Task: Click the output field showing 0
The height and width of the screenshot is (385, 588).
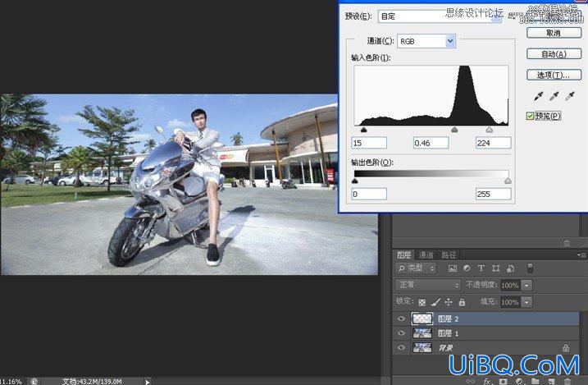Action: [369, 194]
